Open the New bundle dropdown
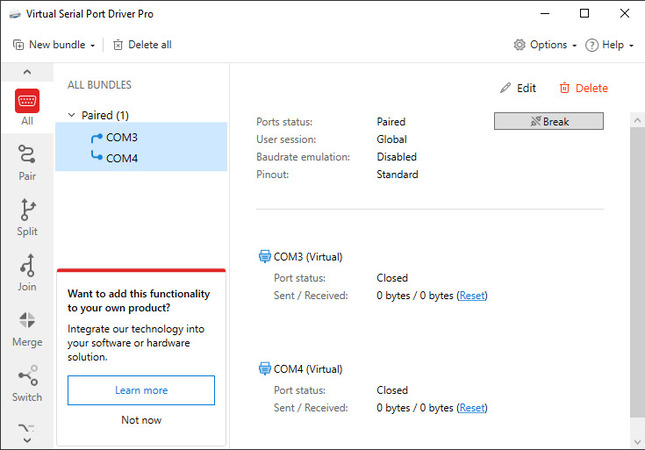The height and width of the screenshot is (450, 645). pos(54,44)
